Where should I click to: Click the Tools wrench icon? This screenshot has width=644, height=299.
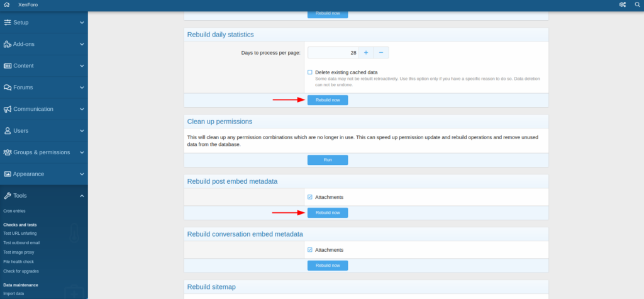coord(7,196)
